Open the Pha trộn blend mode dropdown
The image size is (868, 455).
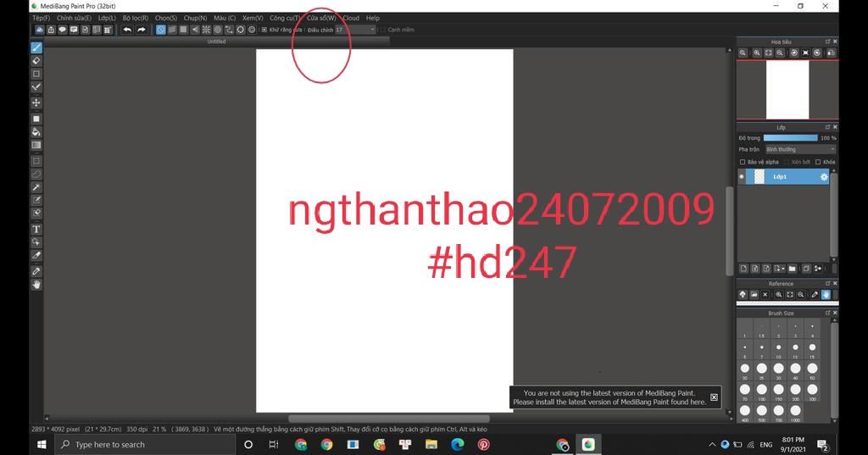coord(800,149)
